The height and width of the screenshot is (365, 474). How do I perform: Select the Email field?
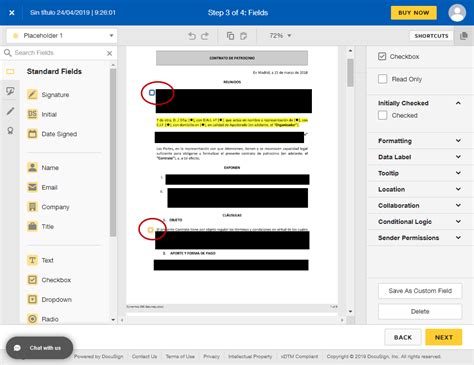42,187
